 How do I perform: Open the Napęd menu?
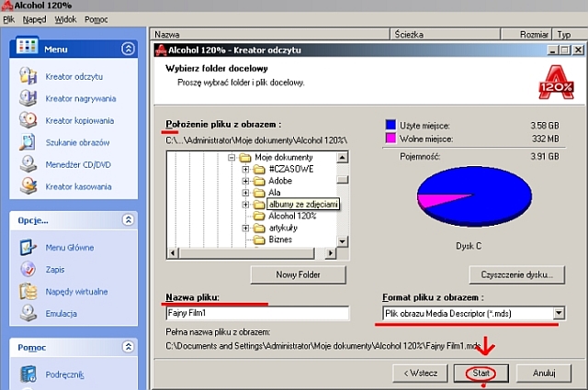coord(34,19)
